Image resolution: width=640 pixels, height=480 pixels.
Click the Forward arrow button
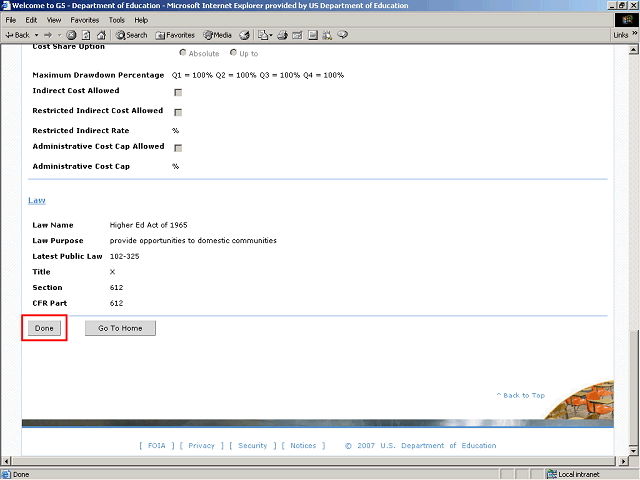pyautogui.click(x=48, y=35)
